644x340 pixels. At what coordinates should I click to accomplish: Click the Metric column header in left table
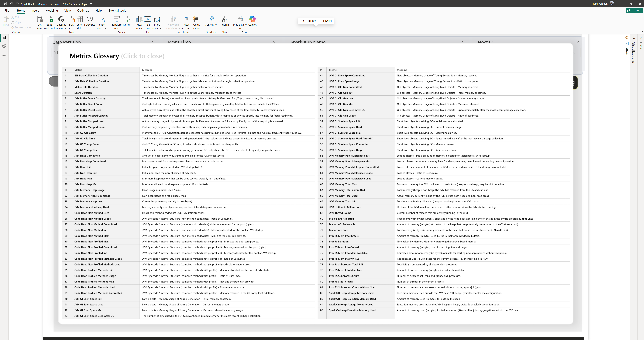[78, 70]
